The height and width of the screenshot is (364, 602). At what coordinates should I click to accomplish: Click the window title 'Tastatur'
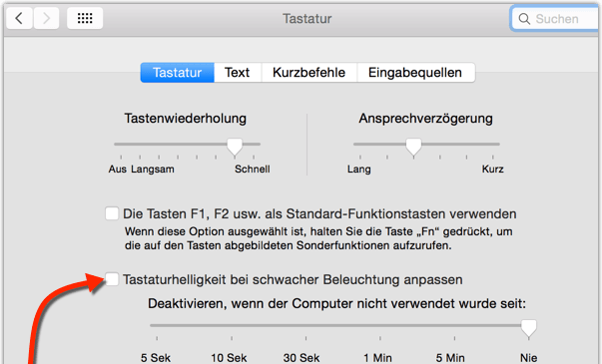[x=307, y=18]
